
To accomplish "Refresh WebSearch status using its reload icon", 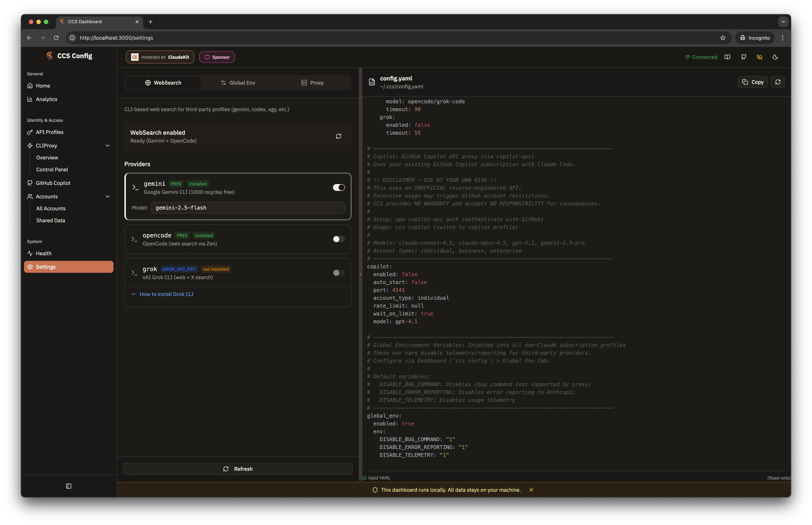I will pos(338,136).
